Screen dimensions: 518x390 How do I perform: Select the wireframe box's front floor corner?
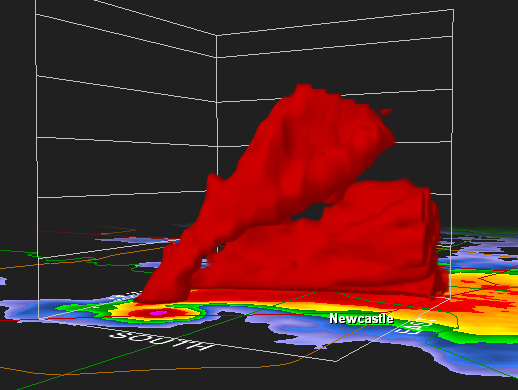[x=337, y=361]
